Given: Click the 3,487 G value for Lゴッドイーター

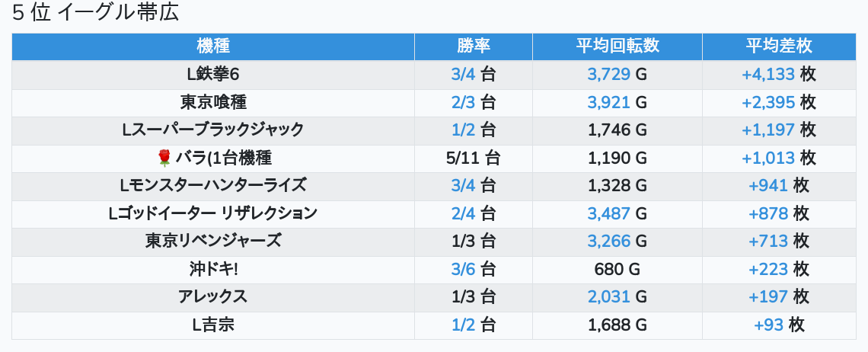Looking at the screenshot, I should (617, 213).
